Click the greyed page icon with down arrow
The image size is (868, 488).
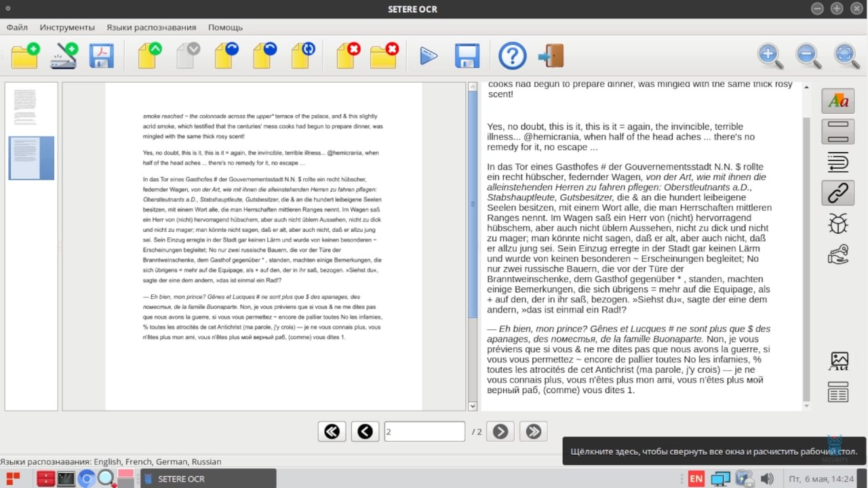click(188, 56)
